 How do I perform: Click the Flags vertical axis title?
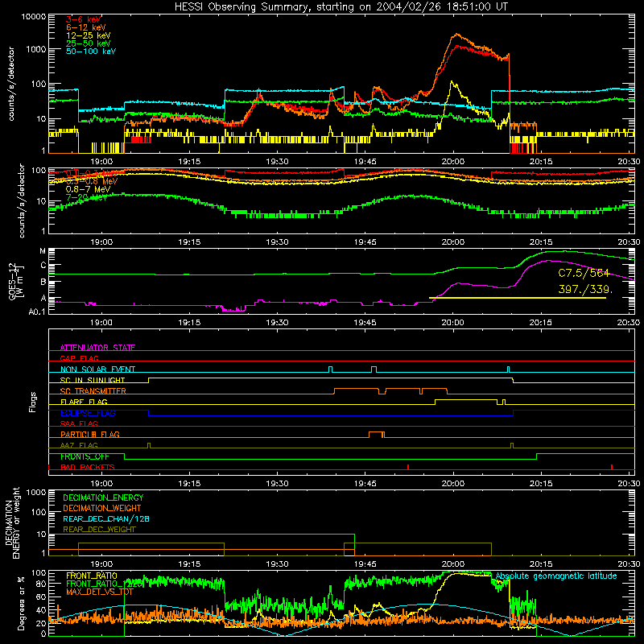[x=33, y=402]
